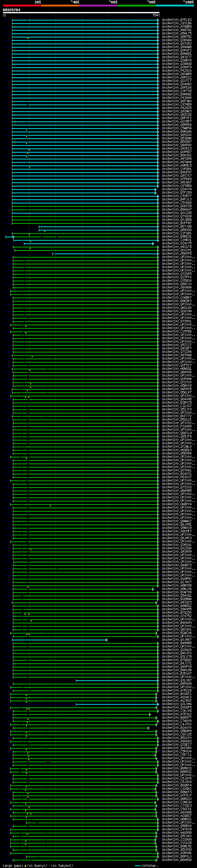The image size is (197, 868).
Task: Open hit UniRef100_A5ALT5
Action: [177, 33]
